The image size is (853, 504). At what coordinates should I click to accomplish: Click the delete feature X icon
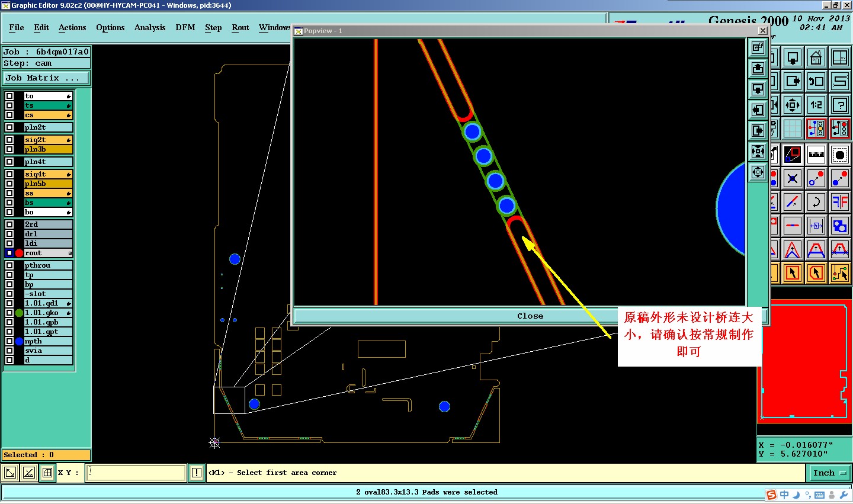pyautogui.click(x=793, y=178)
